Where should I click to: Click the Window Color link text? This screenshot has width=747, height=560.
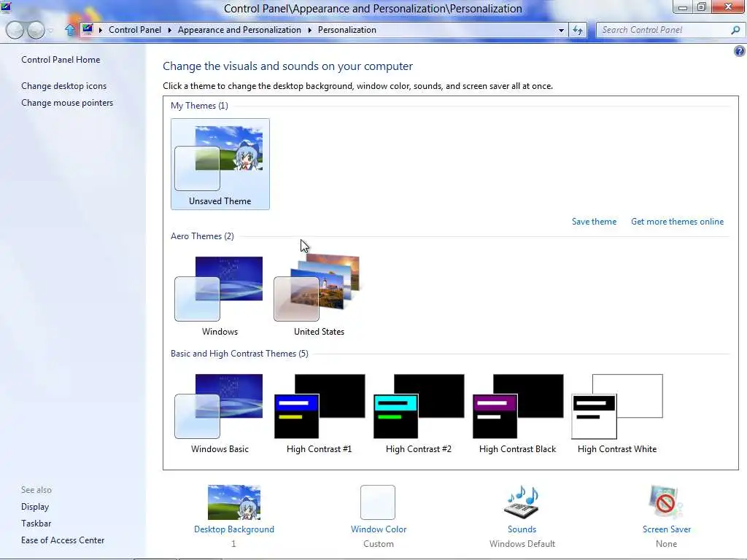click(379, 529)
